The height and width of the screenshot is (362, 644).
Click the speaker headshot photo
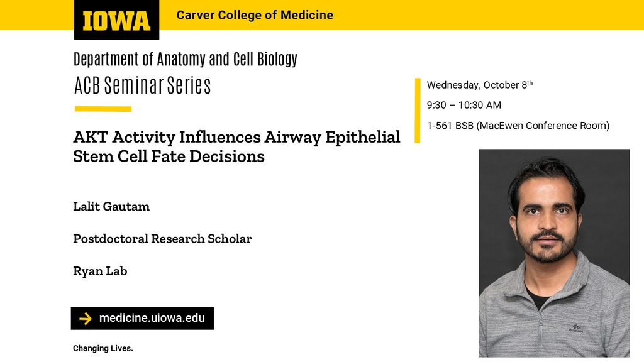(x=553, y=253)
